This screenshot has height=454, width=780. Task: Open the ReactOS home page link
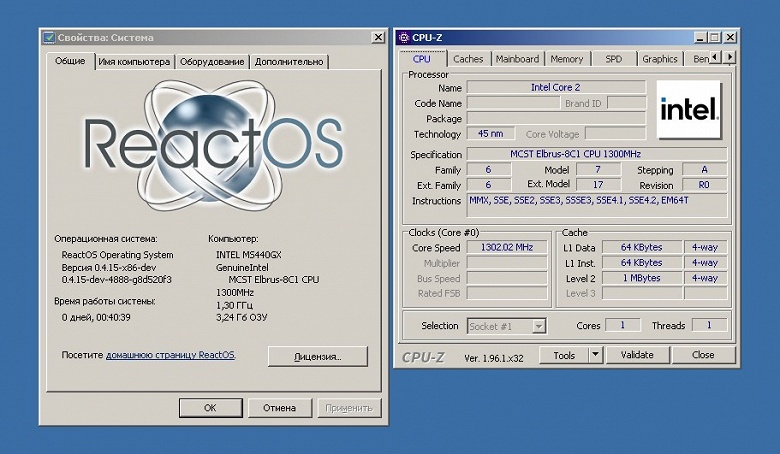pos(170,355)
